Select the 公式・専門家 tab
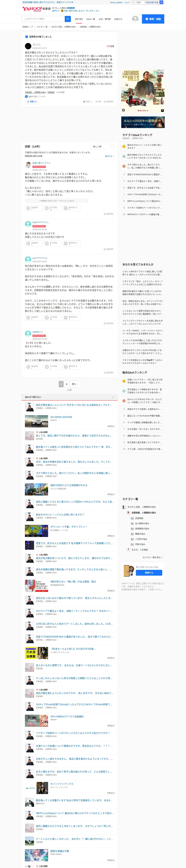 click(105, 19)
